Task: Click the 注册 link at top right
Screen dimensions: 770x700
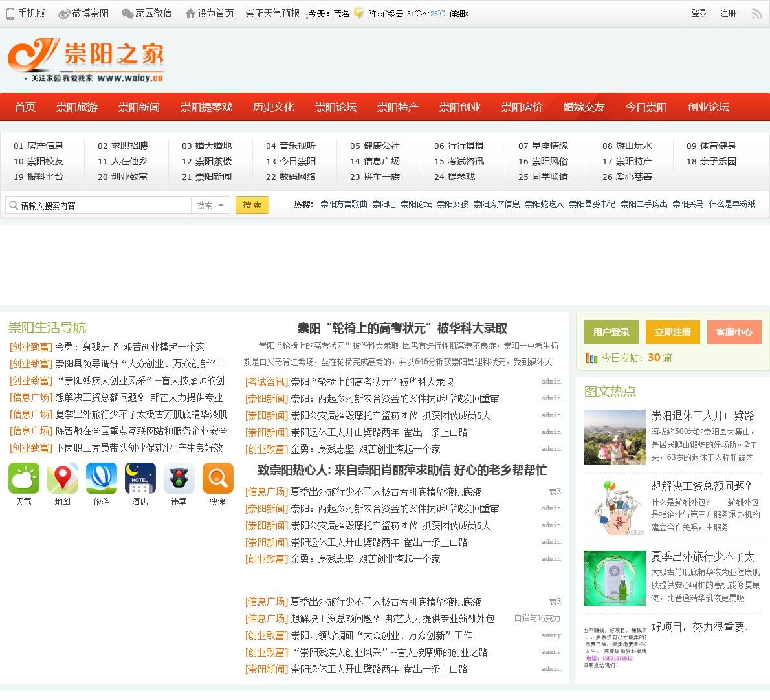Action: click(728, 13)
